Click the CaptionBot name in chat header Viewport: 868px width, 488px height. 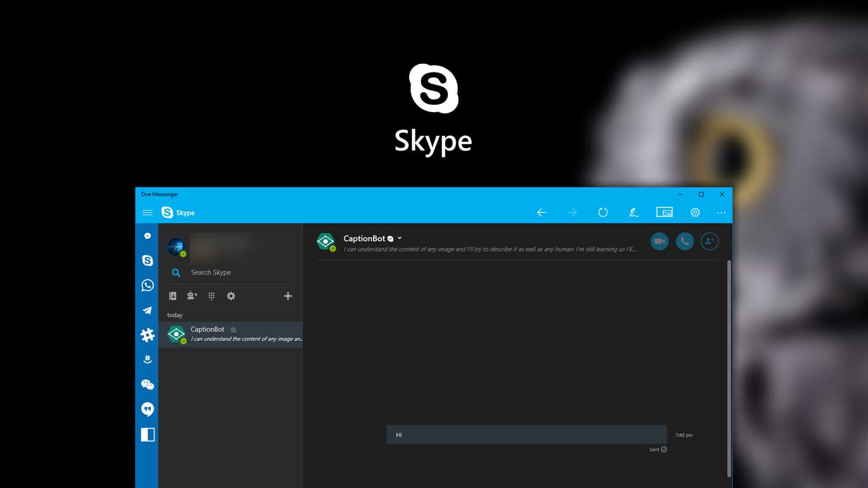coord(364,239)
